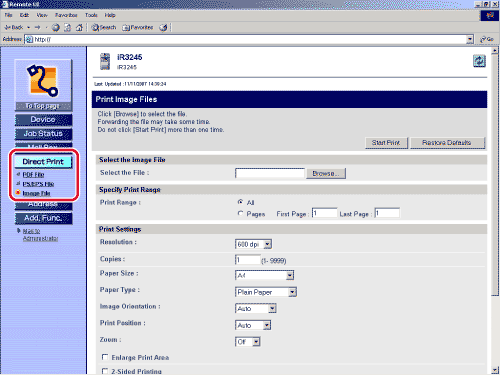Screen dimensions: 500x375
Task: Click the Browse... button
Action: pos(326,173)
